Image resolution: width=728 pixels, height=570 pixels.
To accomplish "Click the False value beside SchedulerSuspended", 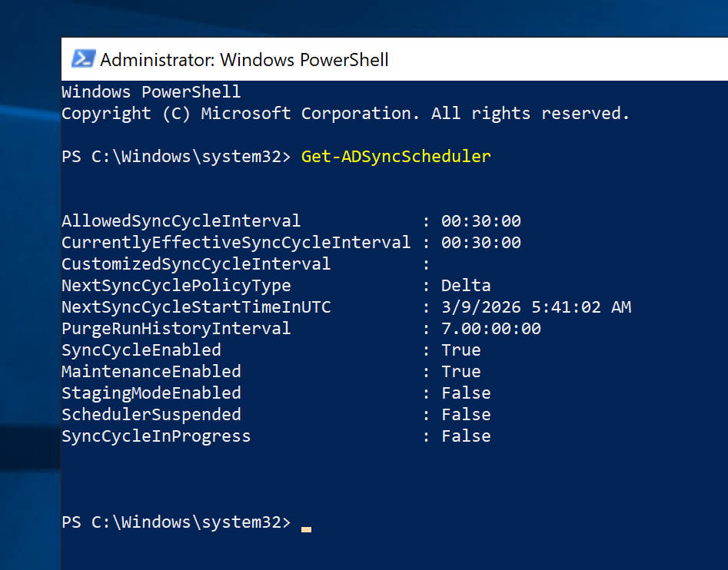I will coord(466,415).
